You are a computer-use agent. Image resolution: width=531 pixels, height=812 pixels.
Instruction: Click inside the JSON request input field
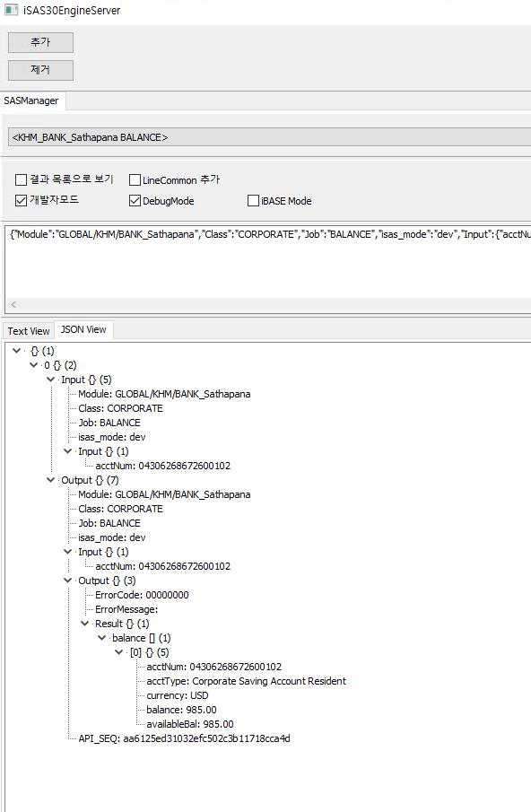point(268,262)
